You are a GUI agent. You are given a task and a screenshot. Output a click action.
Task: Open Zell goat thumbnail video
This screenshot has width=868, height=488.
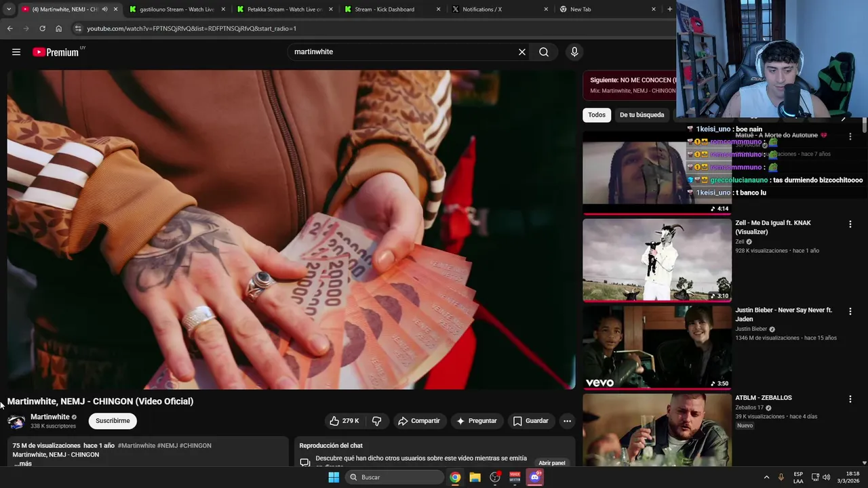point(657,260)
